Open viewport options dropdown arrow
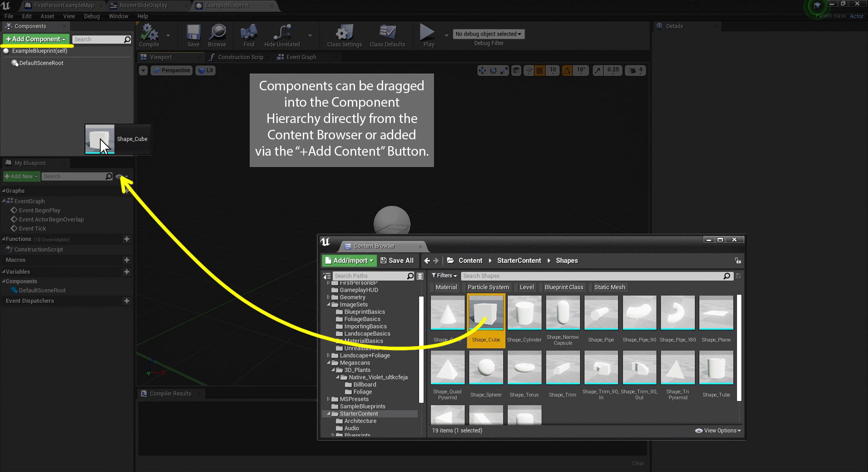The width and height of the screenshot is (868, 472). (143, 70)
